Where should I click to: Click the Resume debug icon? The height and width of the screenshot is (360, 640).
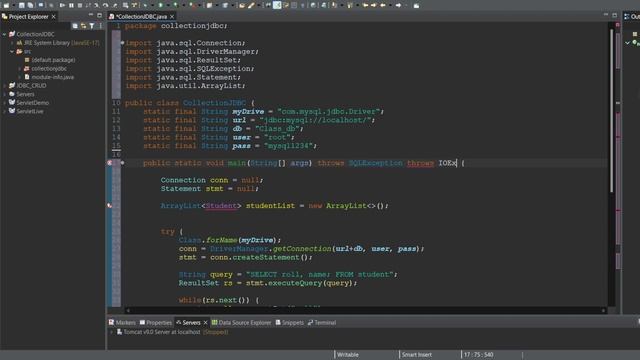(62, 5)
